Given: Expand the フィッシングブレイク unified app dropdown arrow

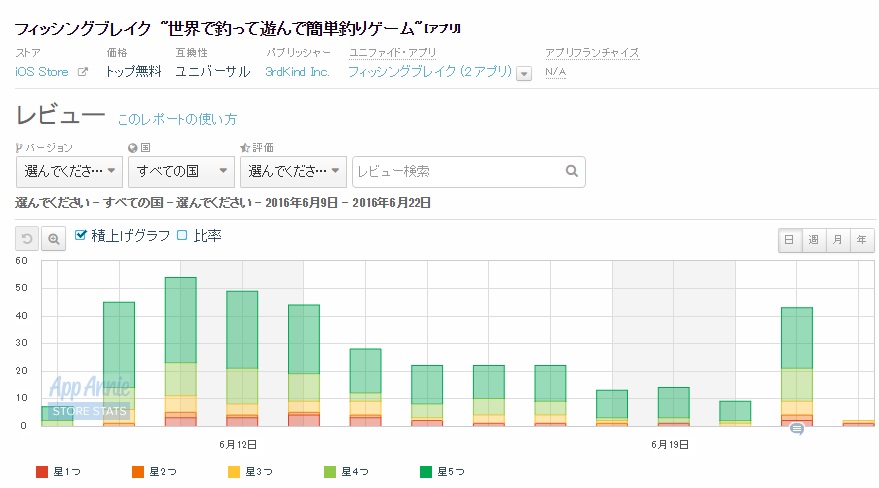Looking at the screenshot, I should pos(524,73).
